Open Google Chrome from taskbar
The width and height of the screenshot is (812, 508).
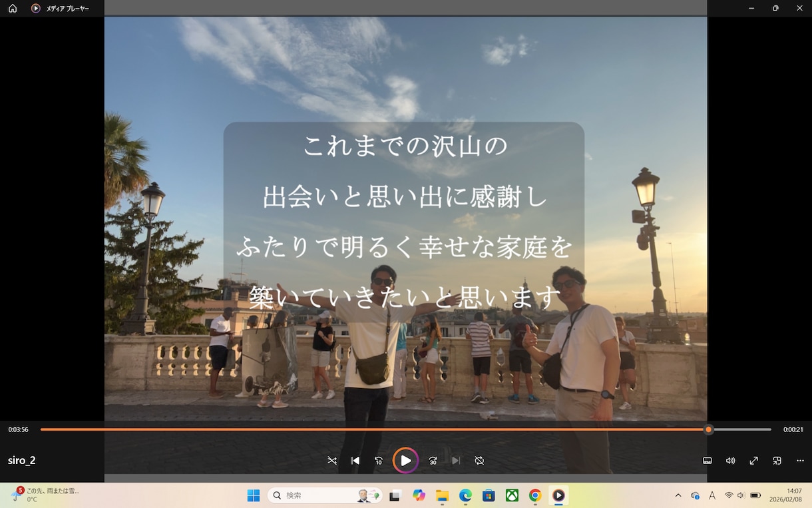[535, 495]
